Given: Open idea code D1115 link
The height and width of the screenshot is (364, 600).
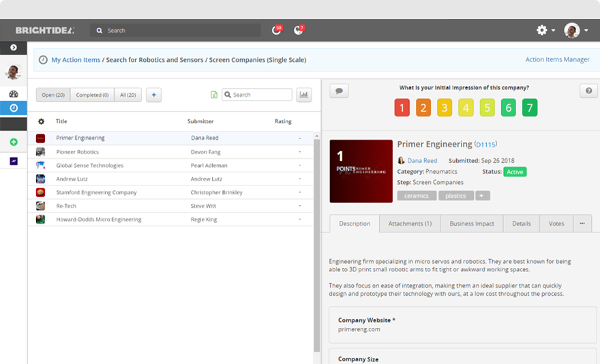Looking at the screenshot, I should (485, 145).
